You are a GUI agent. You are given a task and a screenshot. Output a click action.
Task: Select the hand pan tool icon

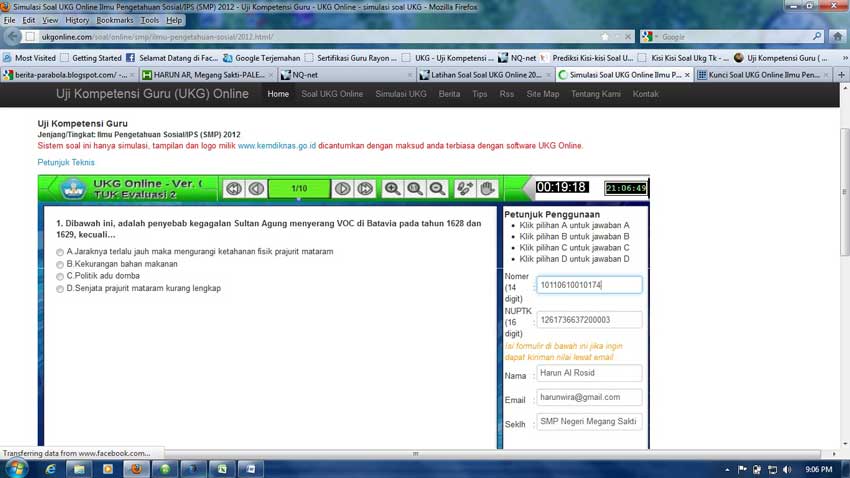487,188
